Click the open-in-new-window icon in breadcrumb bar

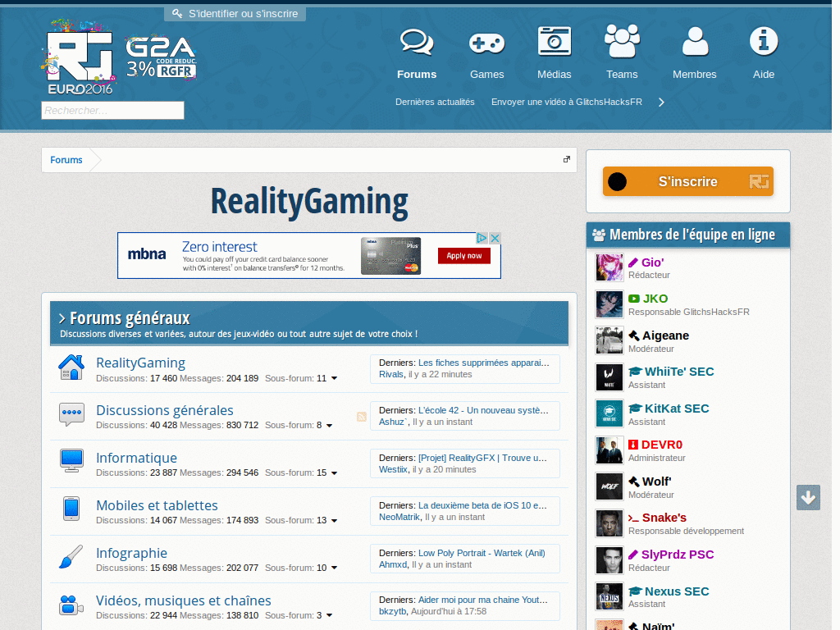pos(566,159)
